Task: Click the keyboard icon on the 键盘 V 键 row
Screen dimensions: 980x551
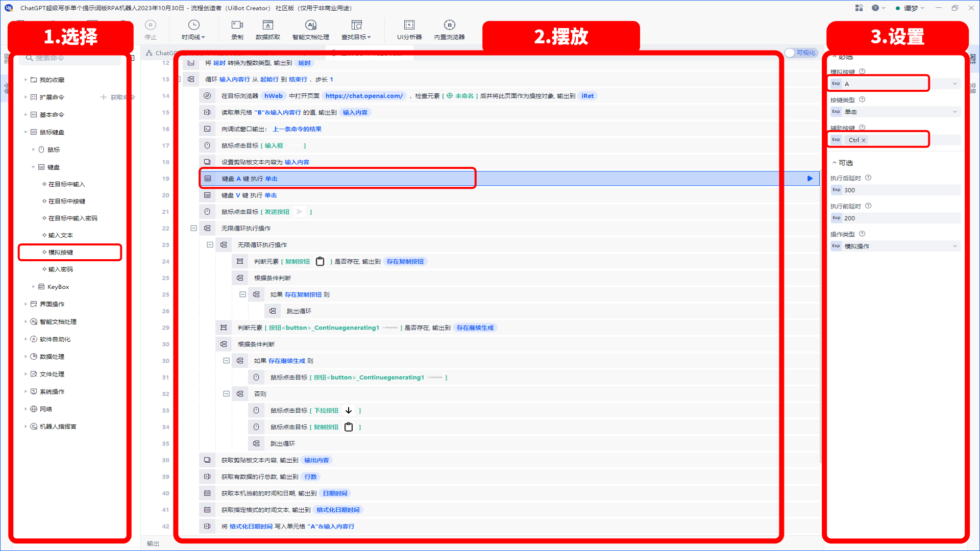Action: 207,195
